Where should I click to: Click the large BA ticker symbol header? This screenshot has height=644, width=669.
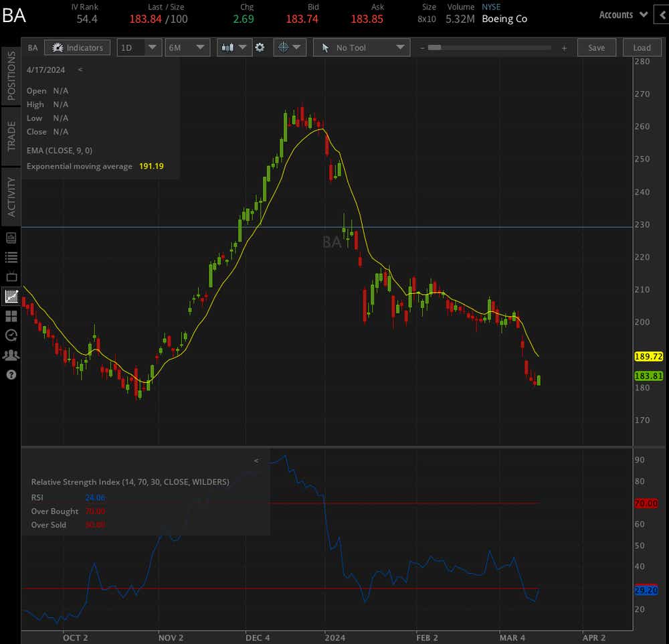(14, 16)
